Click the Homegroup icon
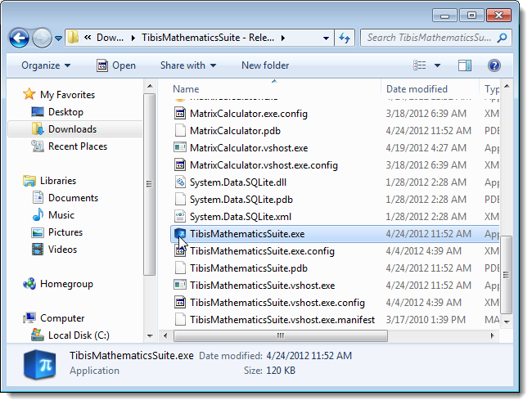This screenshot has height=405, width=532. [29, 284]
